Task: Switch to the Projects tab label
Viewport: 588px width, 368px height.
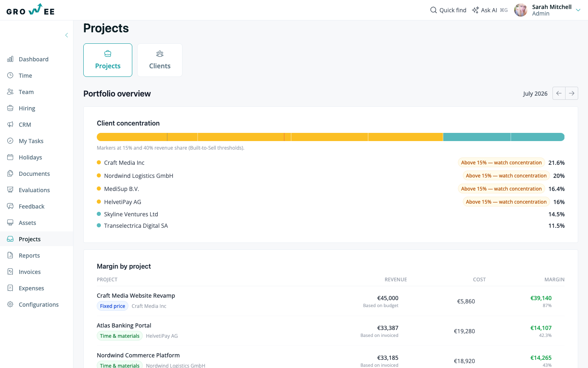Action: point(108,66)
